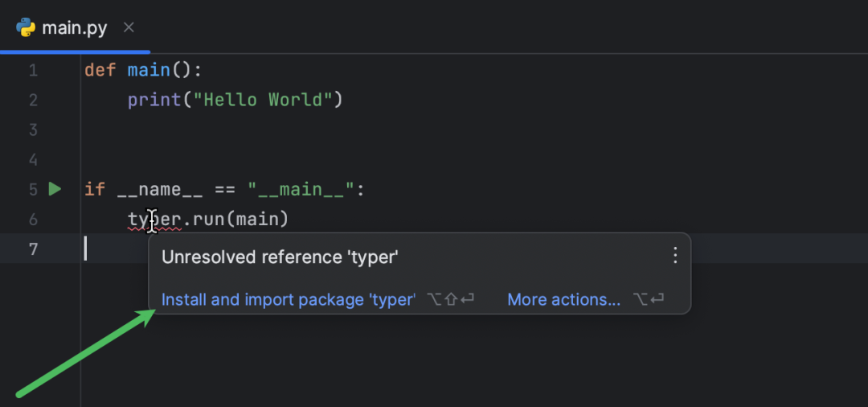
Task: Click 'run(main)' call on line 6
Action: click(x=241, y=220)
